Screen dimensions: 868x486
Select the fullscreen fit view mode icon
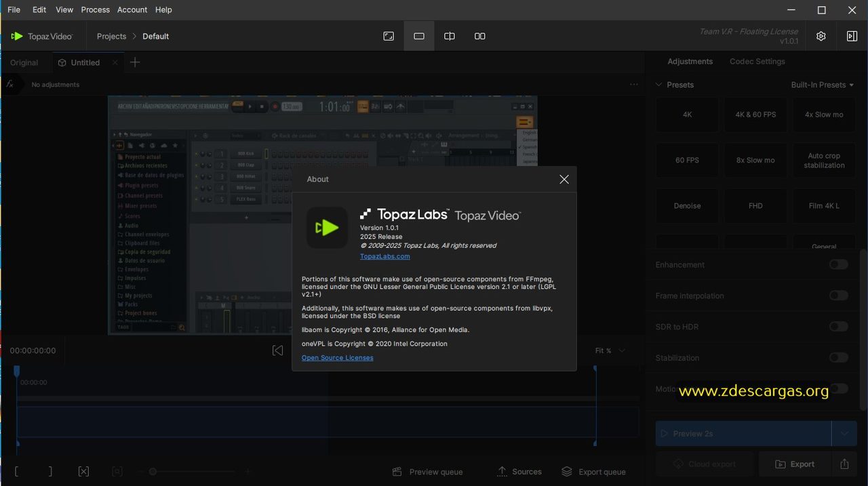pyautogui.click(x=389, y=36)
